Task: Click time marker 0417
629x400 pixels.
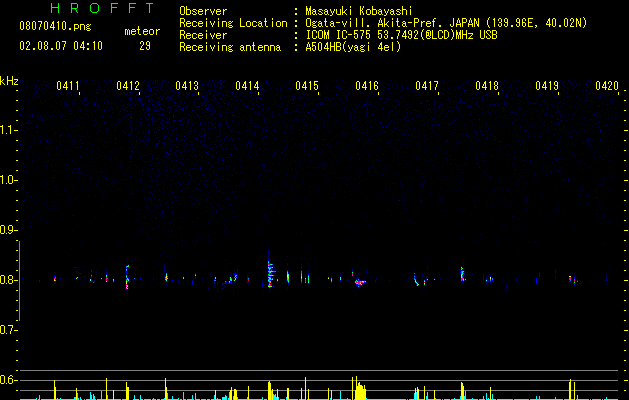Action: 427,86
